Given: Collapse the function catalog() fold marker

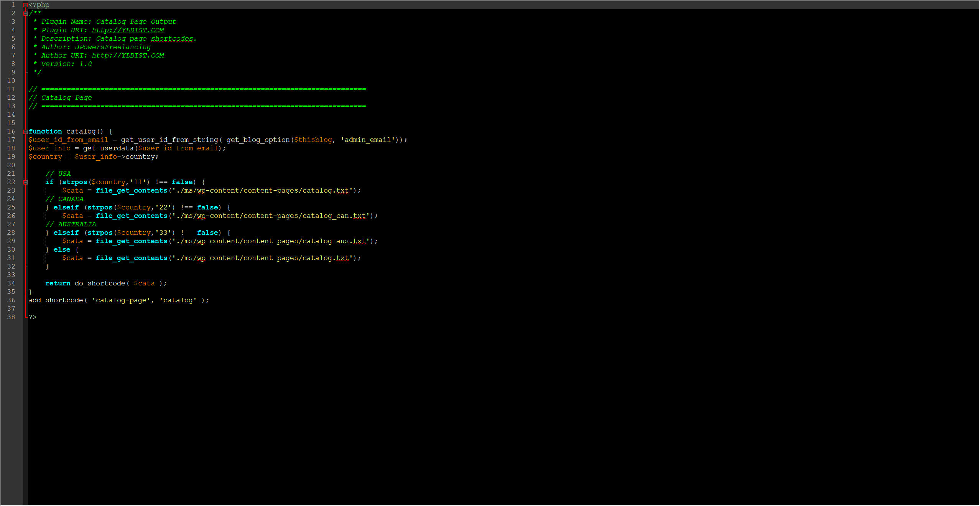Looking at the screenshot, I should point(25,132).
